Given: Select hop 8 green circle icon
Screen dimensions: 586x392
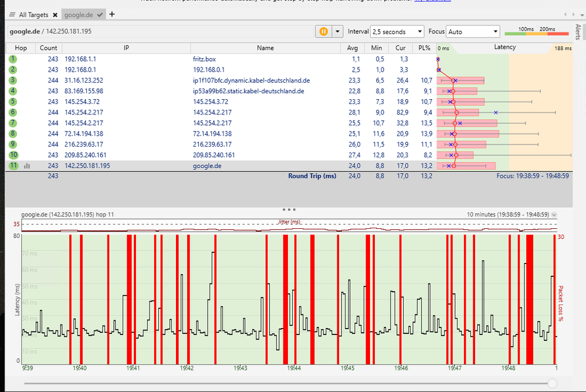Looking at the screenshot, I should click(x=13, y=134).
